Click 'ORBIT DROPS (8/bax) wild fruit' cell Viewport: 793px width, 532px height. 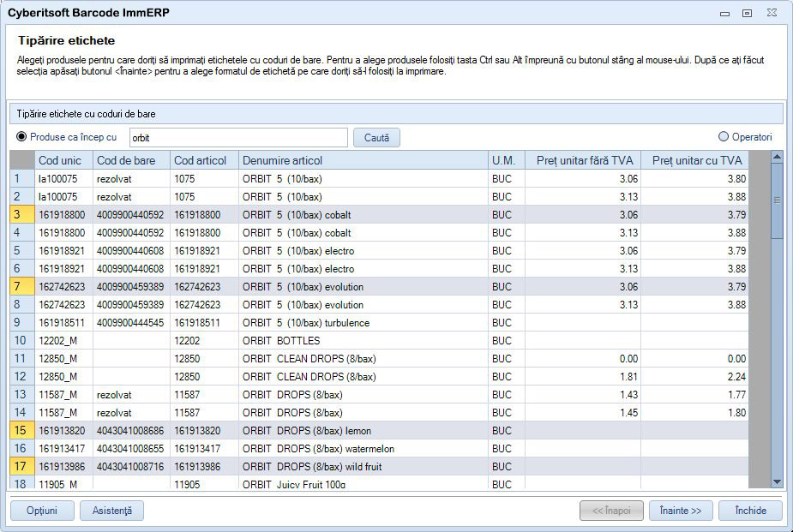[363, 466]
